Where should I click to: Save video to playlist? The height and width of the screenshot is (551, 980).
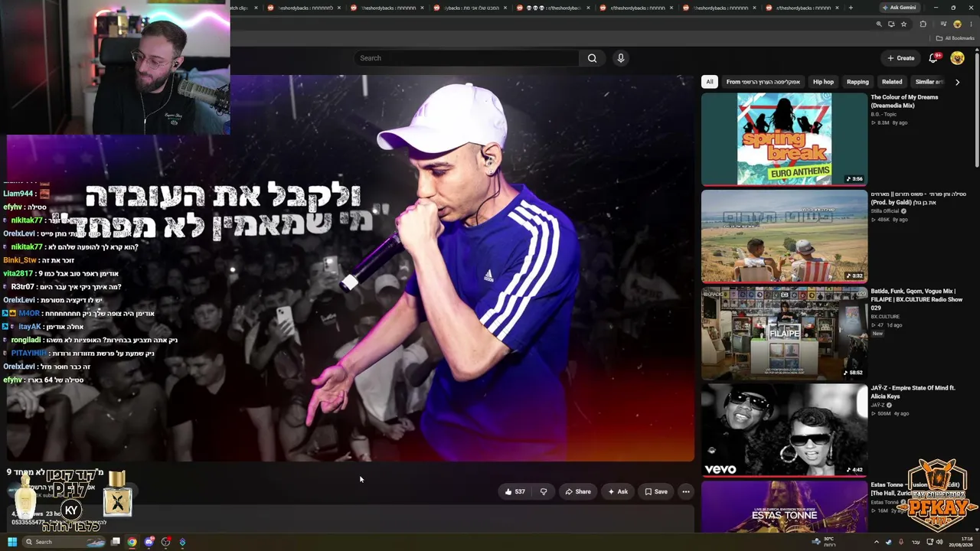656,491
